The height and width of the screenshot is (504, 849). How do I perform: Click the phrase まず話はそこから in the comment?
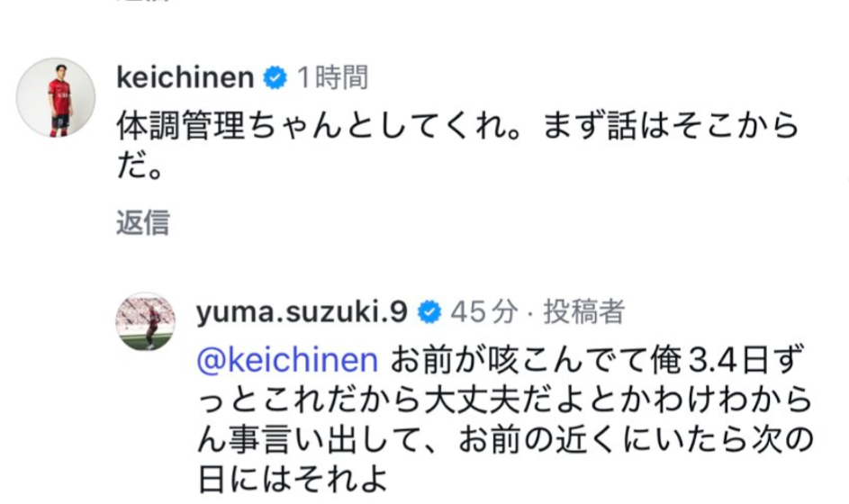pos(670,127)
